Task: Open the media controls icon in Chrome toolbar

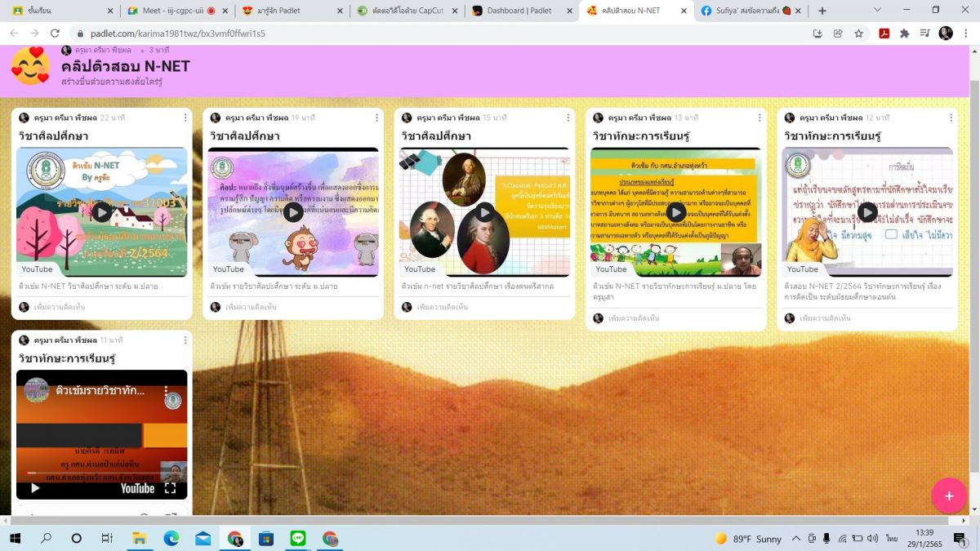Action: 924,33
